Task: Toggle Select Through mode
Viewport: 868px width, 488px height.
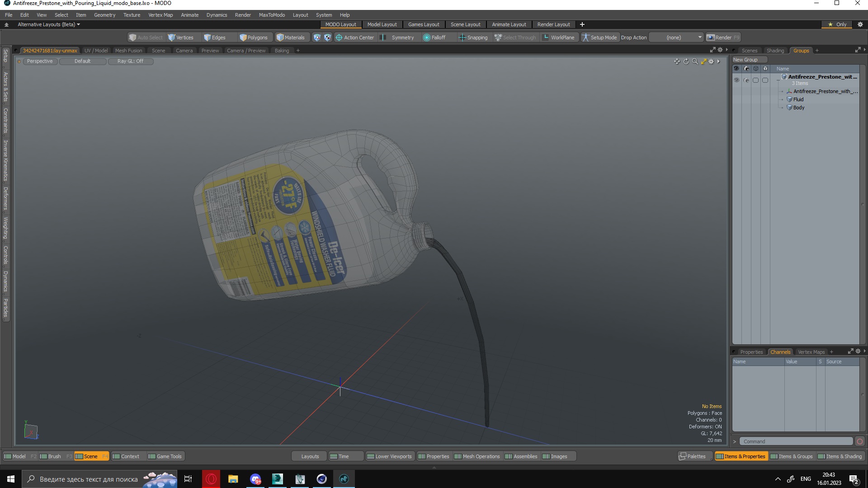Action: click(x=515, y=38)
